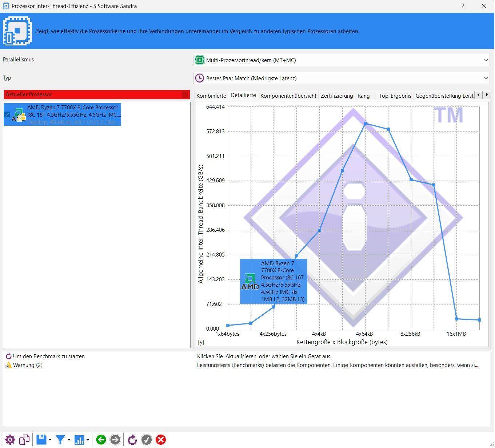Click the AMD logo in chart legend
The image size is (495, 448).
point(250,282)
